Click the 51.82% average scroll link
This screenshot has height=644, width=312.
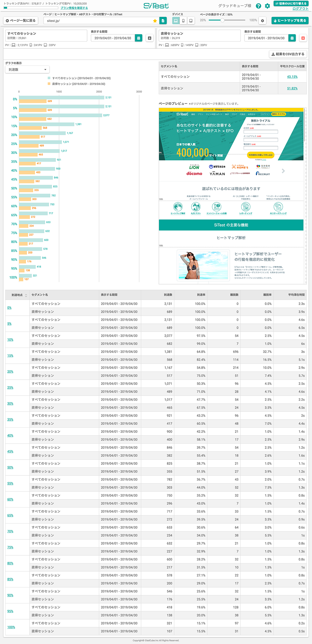tap(292, 88)
